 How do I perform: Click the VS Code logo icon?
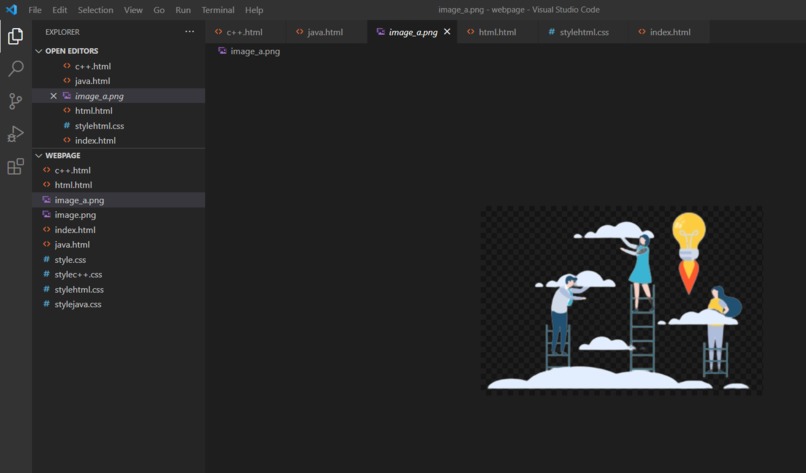pos(11,10)
